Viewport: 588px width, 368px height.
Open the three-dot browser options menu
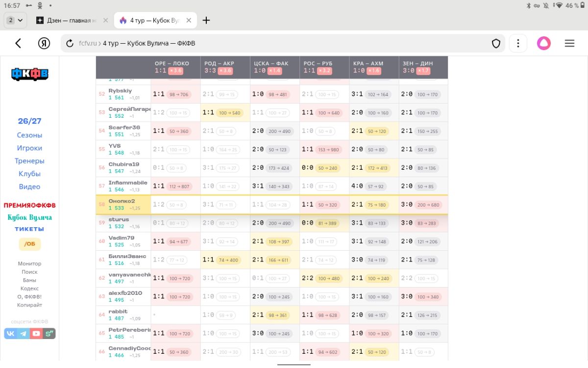pos(518,43)
